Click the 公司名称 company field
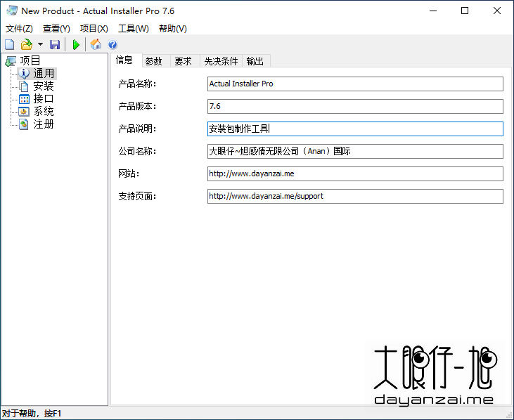The image size is (514, 420). click(x=355, y=151)
